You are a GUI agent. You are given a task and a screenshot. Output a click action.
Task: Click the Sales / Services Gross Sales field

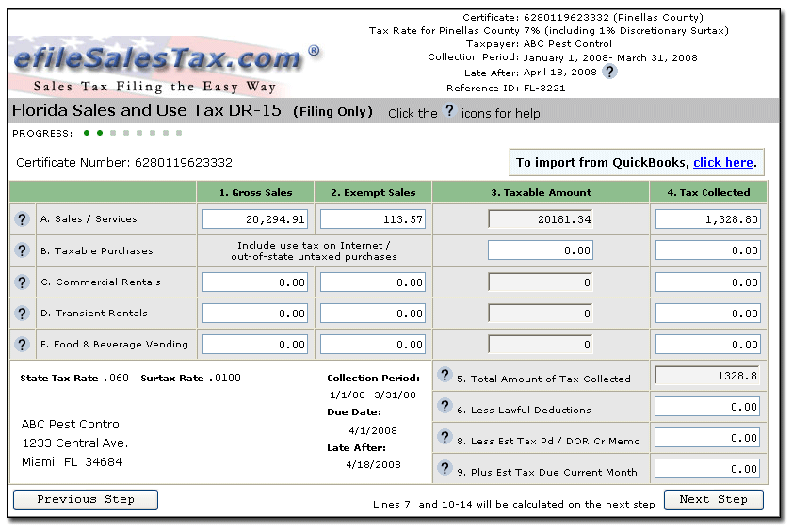(255, 219)
